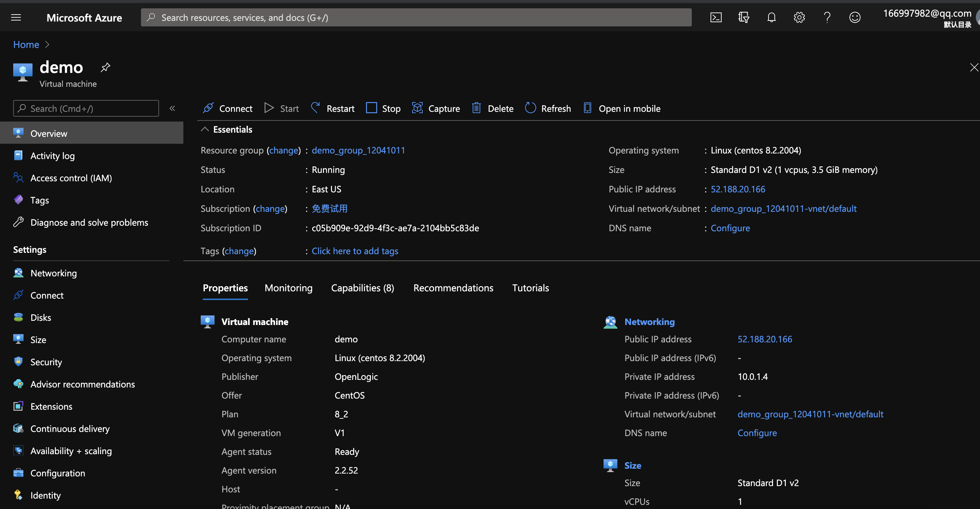
Task: Open Size section heading link
Action: tap(633, 465)
